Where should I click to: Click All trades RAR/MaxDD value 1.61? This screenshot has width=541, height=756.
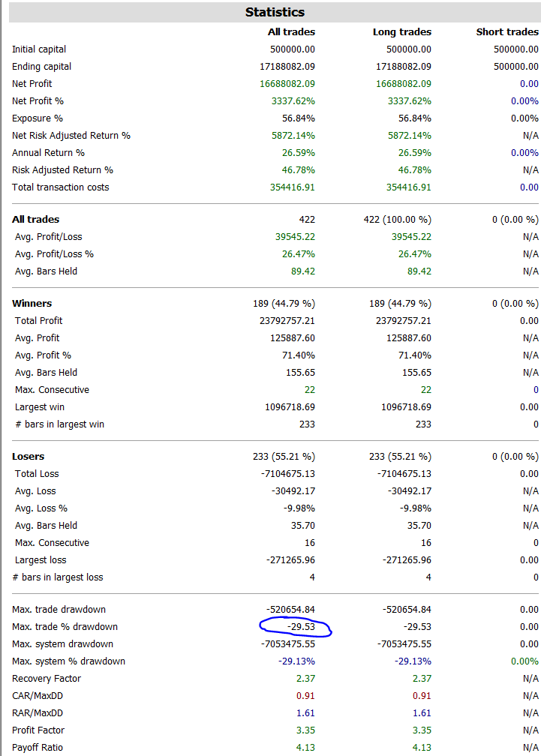pyautogui.click(x=305, y=713)
